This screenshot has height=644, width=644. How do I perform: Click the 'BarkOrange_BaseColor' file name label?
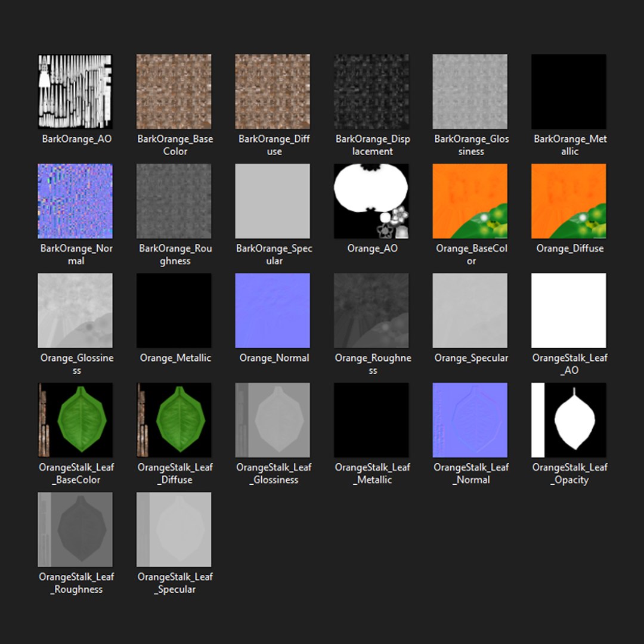[175, 145]
